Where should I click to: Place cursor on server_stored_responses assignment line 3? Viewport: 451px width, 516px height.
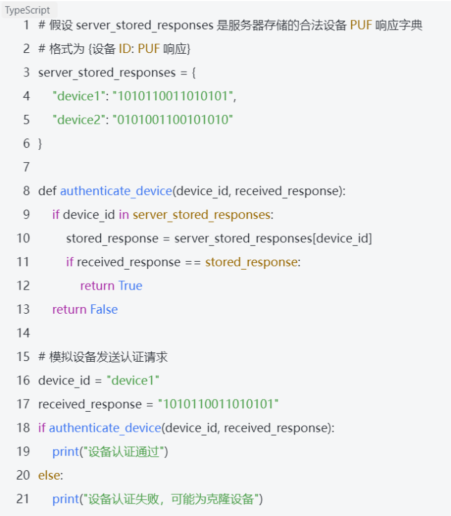pyautogui.click(x=117, y=73)
